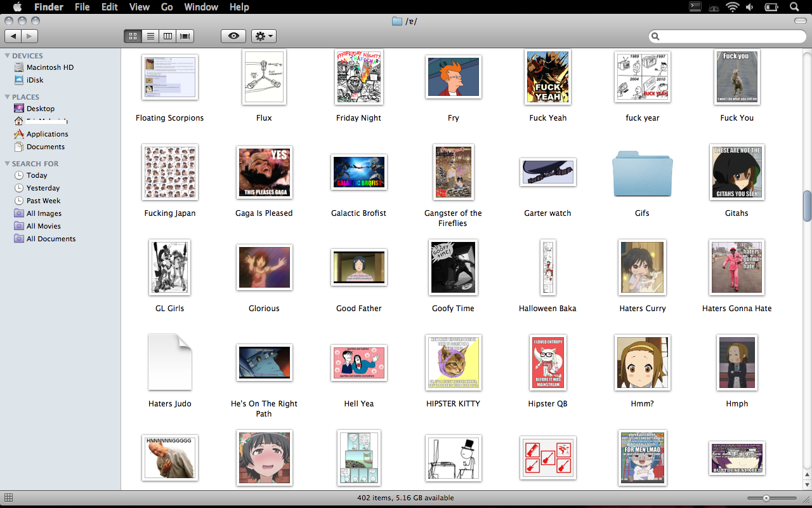Collapse the SEARCH FOR sidebar section
The width and height of the screenshot is (812, 508).
click(x=8, y=164)
